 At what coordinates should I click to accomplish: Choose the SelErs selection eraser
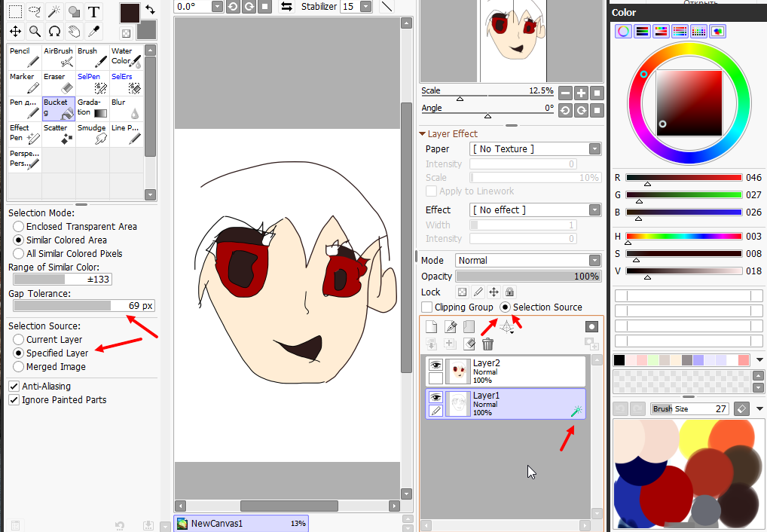pyautogui.click(x=127, y=83)
